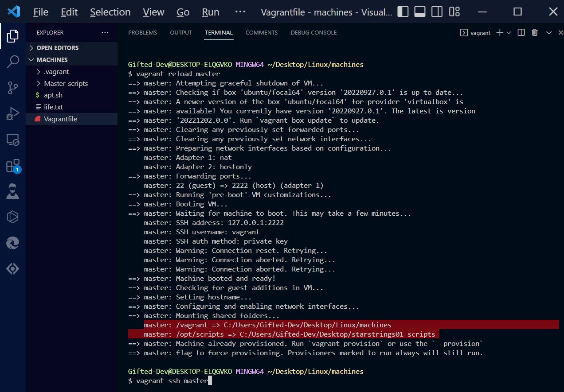The width and height of the screenshot is (564, 392).
Task: Open the Source Control view
Action: point(13,88)
